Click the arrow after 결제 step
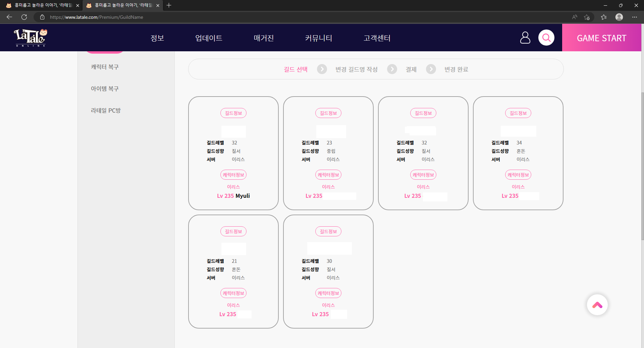 (x=431, y=69)
